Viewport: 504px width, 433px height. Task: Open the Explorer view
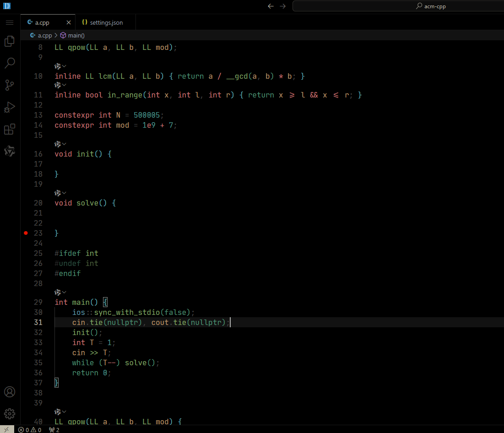pos(10,41)
